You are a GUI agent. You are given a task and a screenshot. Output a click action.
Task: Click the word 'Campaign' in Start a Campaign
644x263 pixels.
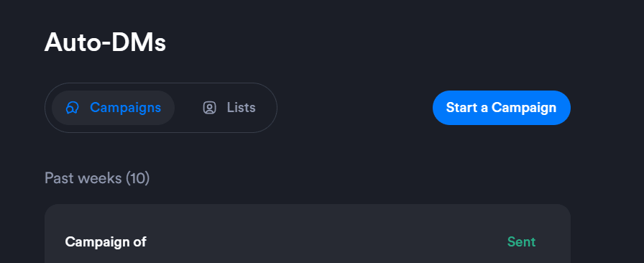(x=524, y=108)
